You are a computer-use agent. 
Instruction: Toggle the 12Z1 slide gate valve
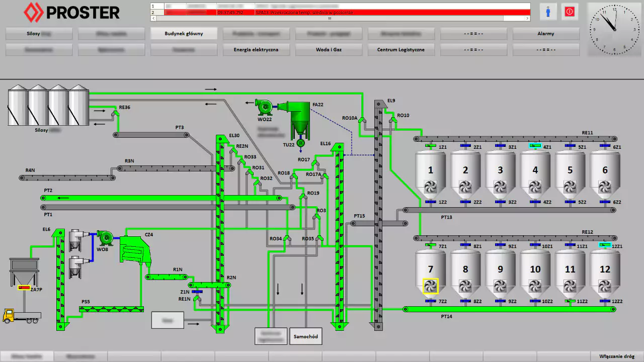click(605, 245)
